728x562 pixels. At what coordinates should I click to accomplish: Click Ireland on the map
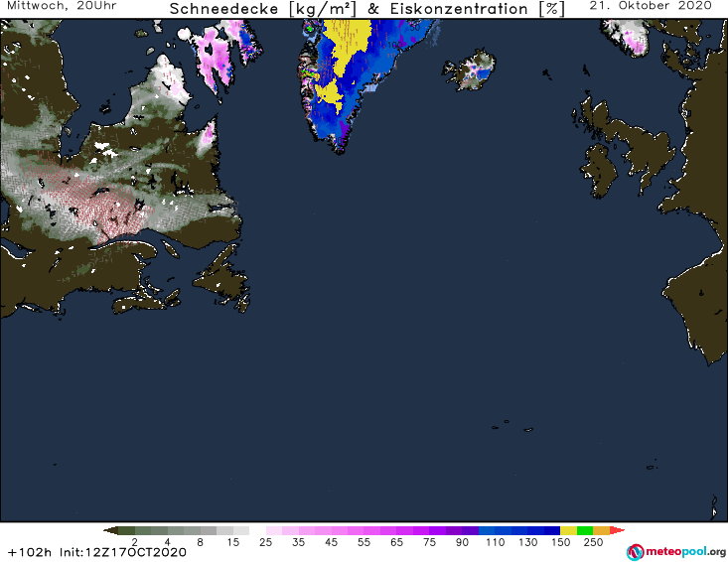(x=599, y=171)
